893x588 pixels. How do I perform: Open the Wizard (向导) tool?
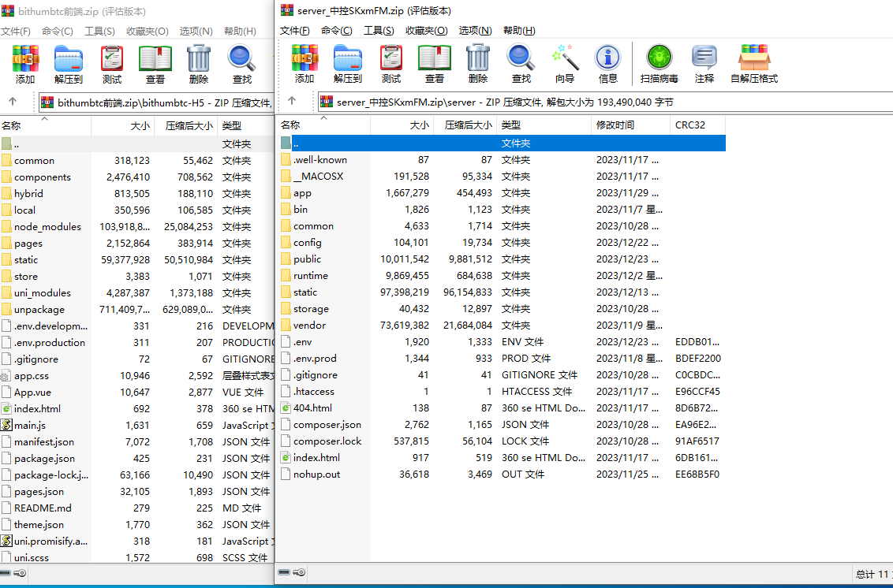click(565, 64)
